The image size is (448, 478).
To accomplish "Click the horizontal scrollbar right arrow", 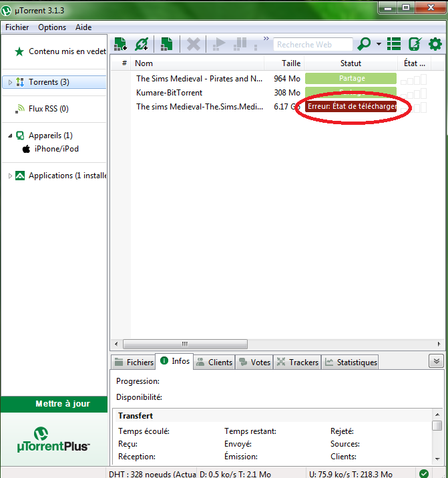I will [439, 344].
